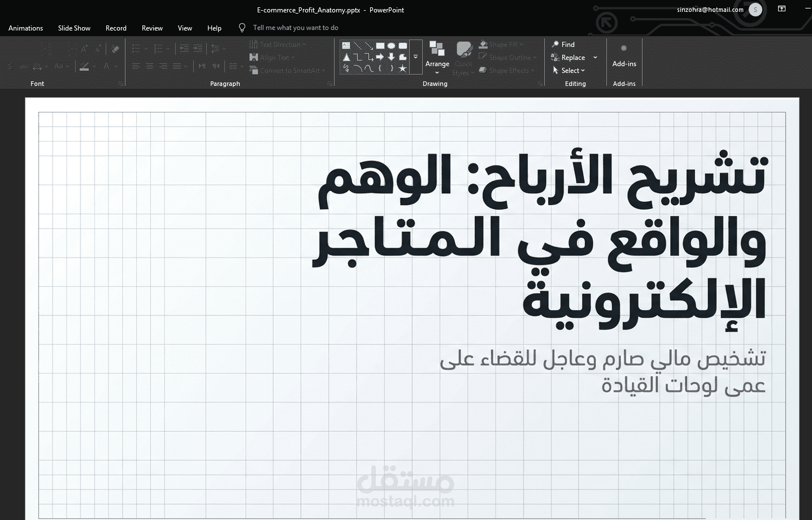812x520 pixels.
Task: Open the Line Spacing dropdown
Action: tap(218, 49)
